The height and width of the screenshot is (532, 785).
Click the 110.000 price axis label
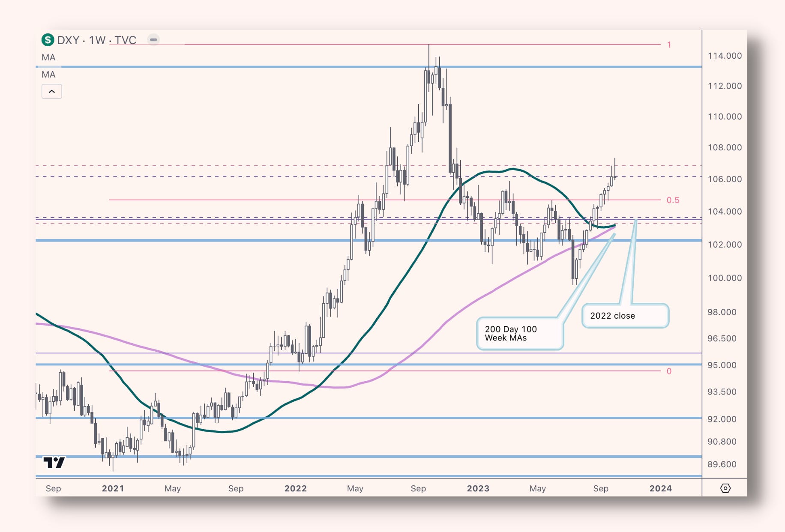click(x=725, y=117)
